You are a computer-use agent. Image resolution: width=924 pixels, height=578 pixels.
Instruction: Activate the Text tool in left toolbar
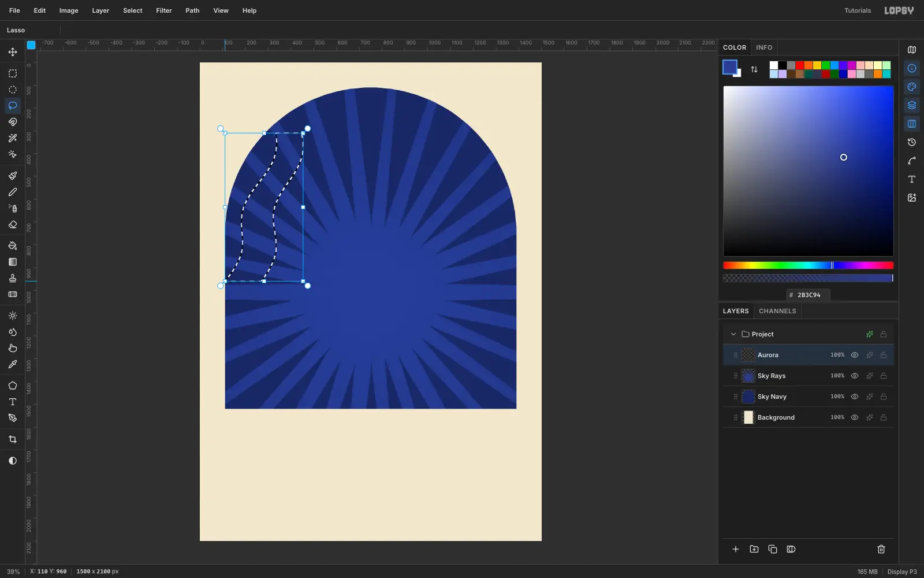pos(13,402)
